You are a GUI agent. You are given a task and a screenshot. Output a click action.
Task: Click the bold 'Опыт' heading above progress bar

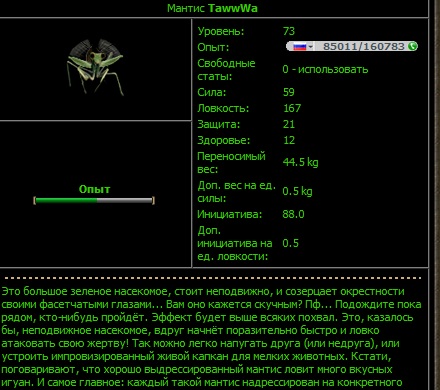(x=94, y=189)
